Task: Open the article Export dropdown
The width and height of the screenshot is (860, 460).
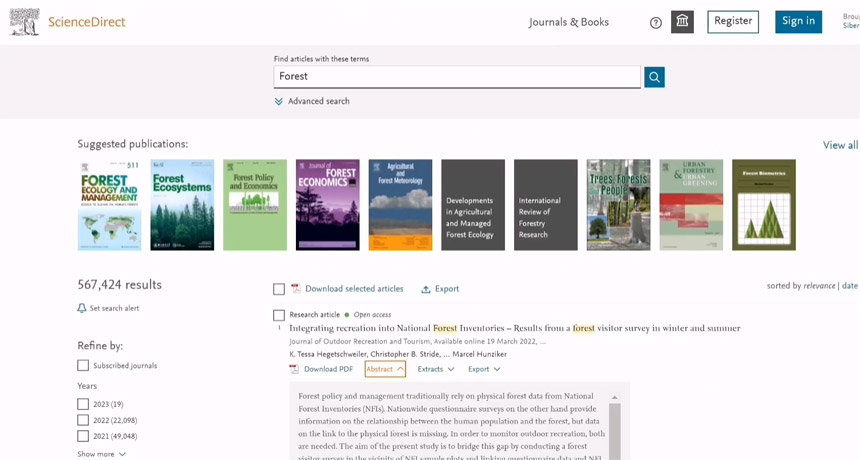Action: pos(484,369)
